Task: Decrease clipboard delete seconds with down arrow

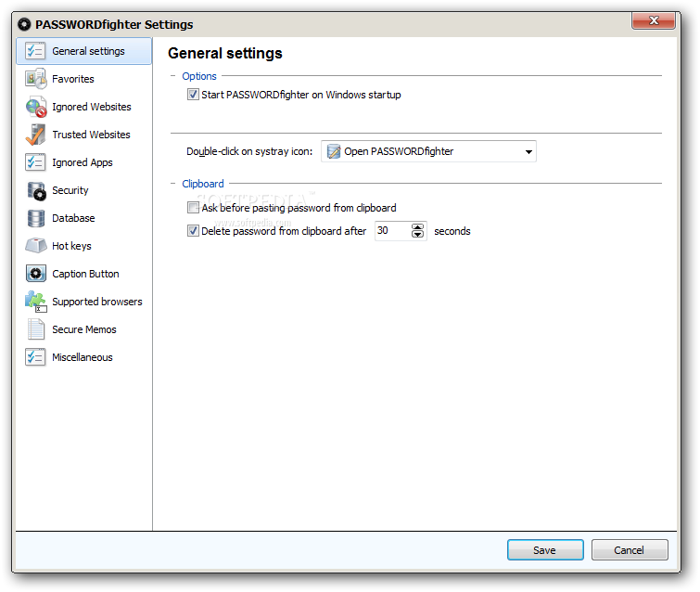Action: 417,235
